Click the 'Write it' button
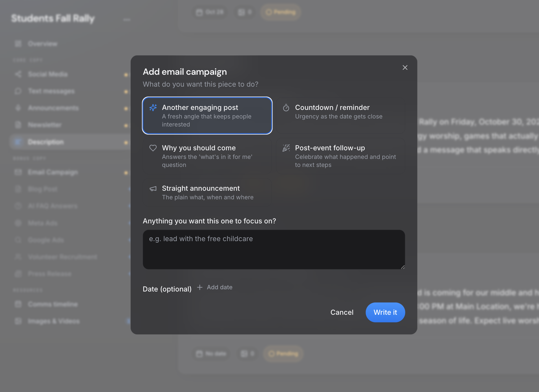539x392 pixels. [385, 312]
